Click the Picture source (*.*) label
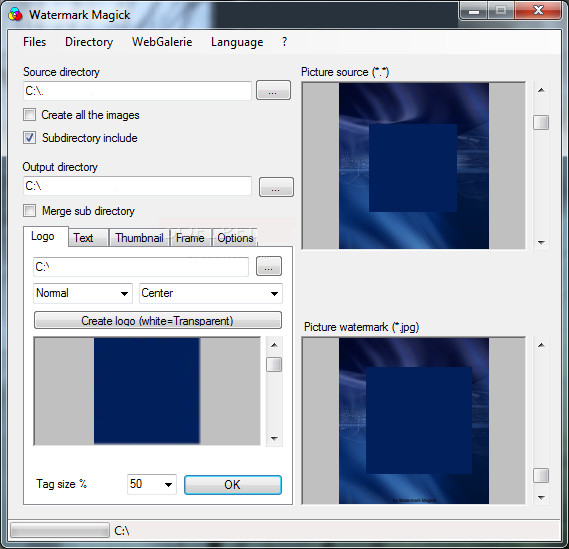569x549 pixels. point(345,72)
